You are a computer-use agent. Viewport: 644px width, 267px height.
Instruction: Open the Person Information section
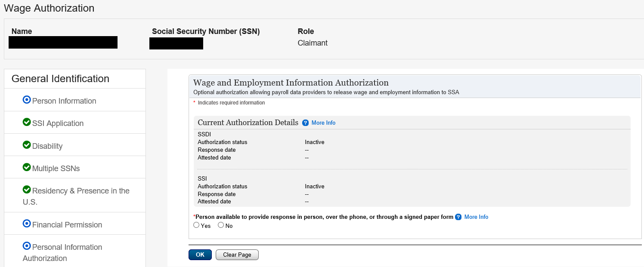point(64,101)
